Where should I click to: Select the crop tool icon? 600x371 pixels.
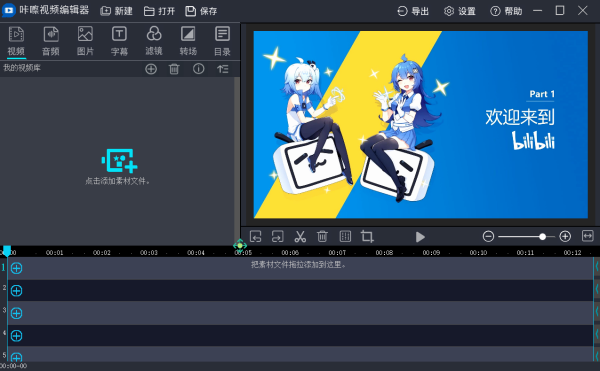pyautogui.click(x=367, y=236)
